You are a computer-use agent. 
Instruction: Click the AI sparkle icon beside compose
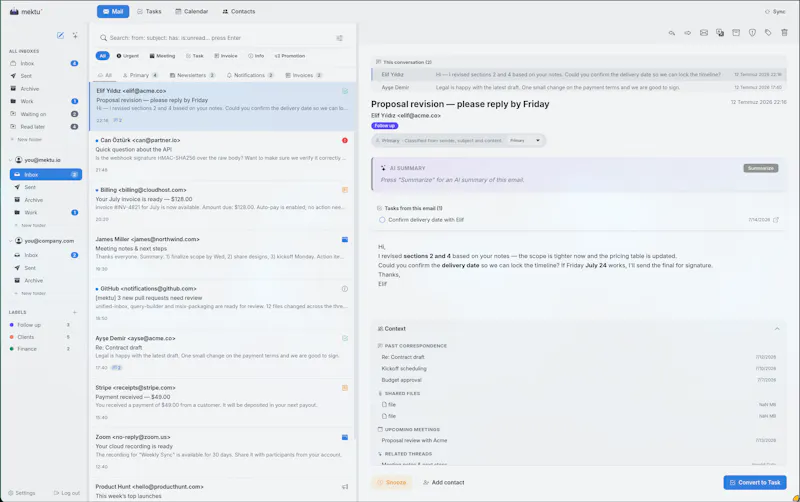tap(75, 35)
